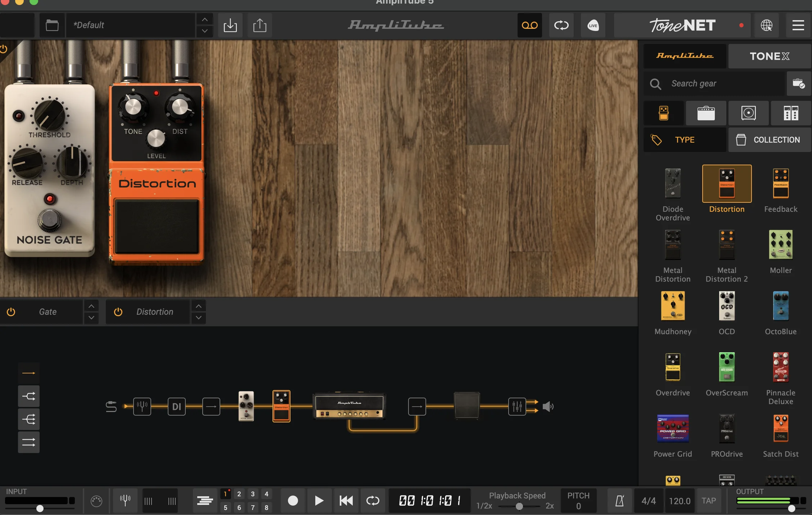Viewport: 812px width, 515px height.
Task: Select the OverScream pedal thumbnail
Action: coord(727,367)
